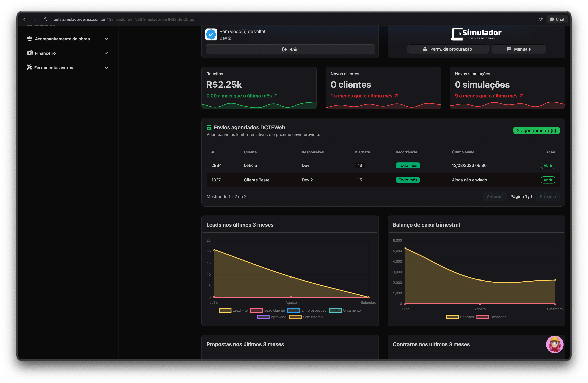Expand the Acompanhamento de obras chevron

click(x=106, y=39)
